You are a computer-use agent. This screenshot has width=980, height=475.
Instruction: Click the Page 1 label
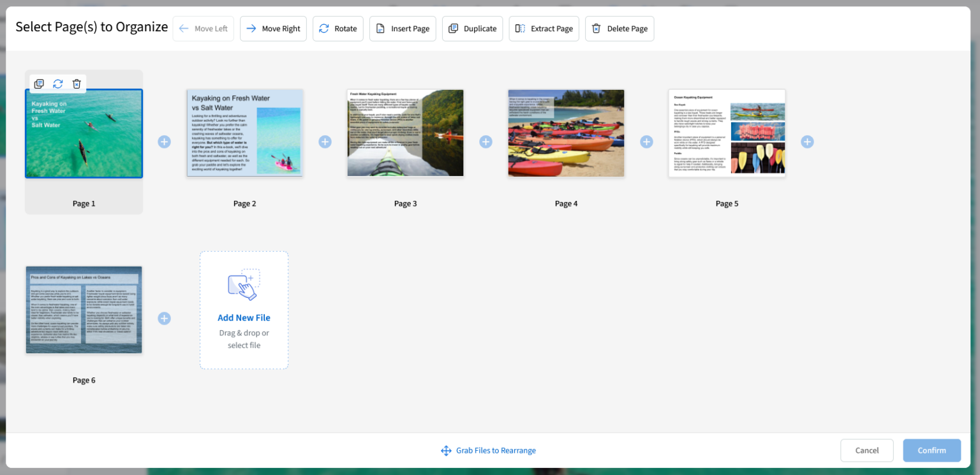point(84,204)
